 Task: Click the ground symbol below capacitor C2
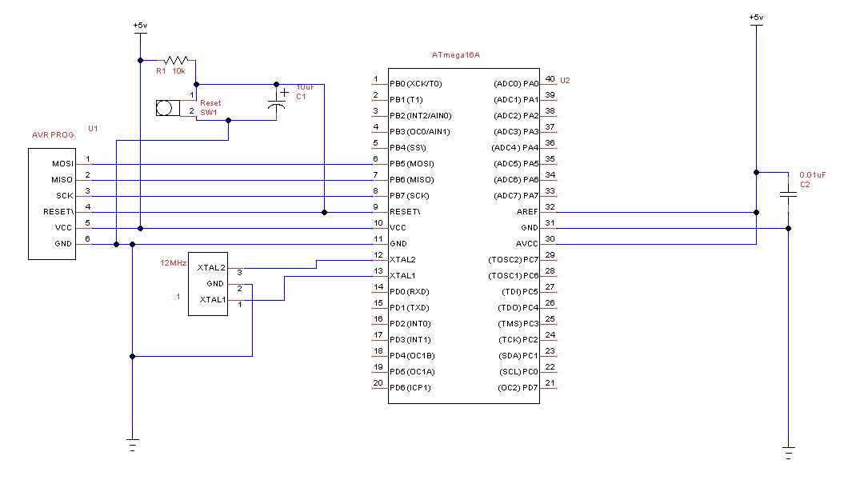point(789,452)
